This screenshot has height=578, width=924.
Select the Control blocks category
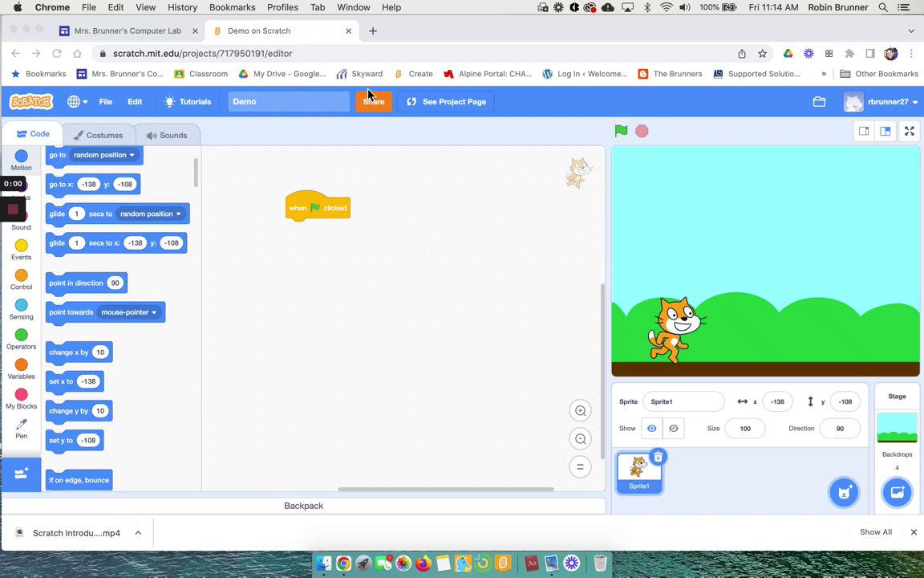[21, 279]
